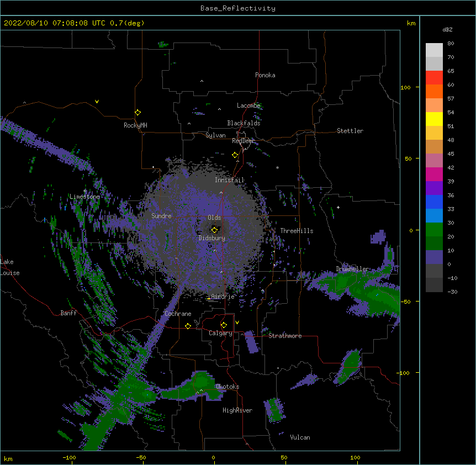Select the orange 60–57 dBZ legend swatch
The height and width of the screenshot is (465, 476).
[434, 92]
